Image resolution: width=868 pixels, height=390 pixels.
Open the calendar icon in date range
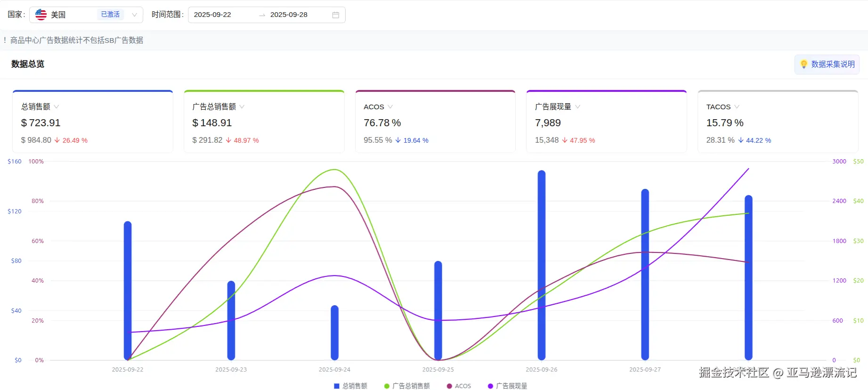click(336, 15)
